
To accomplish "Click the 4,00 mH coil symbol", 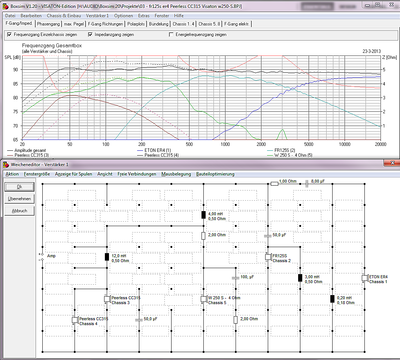I will 203,215.
